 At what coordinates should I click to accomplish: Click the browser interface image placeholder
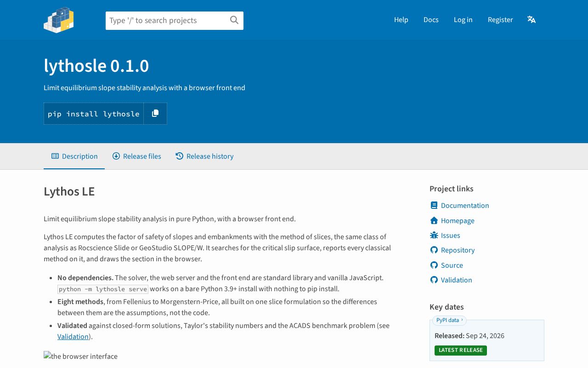tap(80, 356)
